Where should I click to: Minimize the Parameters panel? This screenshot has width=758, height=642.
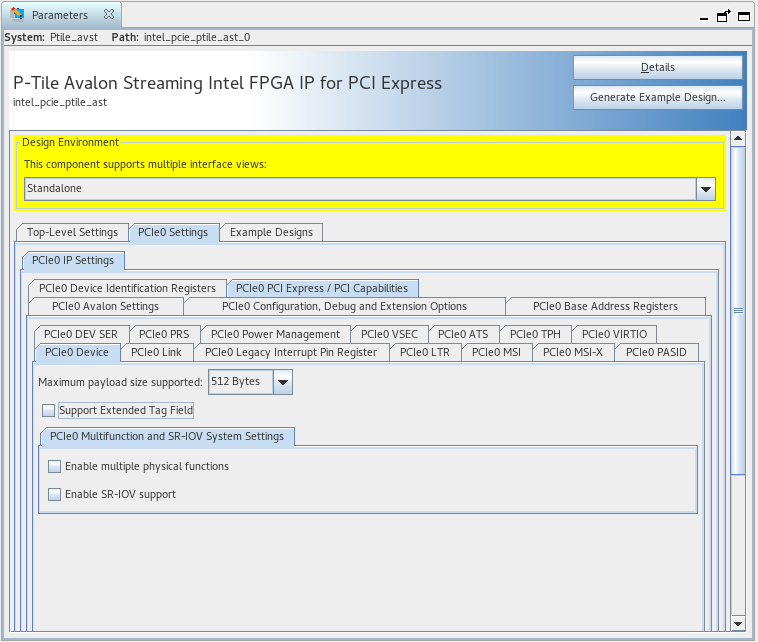[x=704, y=18]
